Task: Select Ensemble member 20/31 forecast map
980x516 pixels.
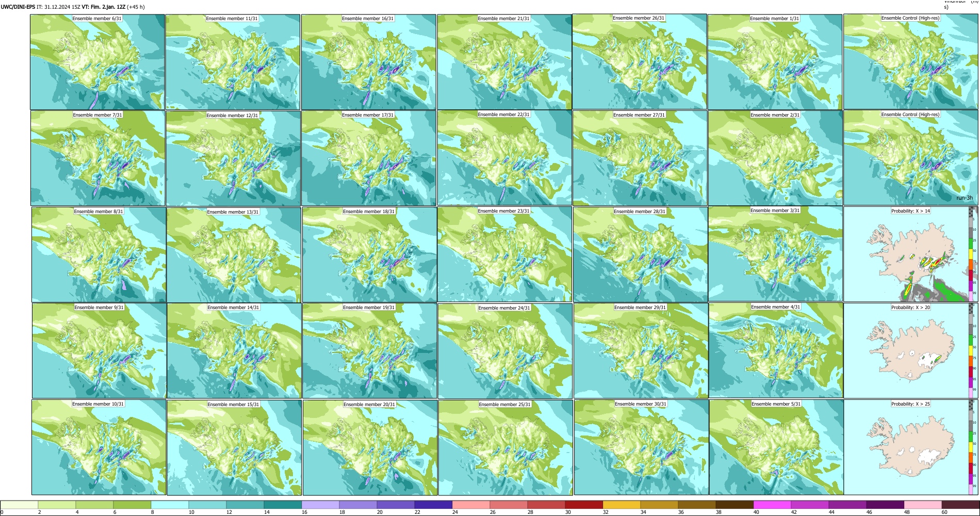Action: click(x=370, y=448)
